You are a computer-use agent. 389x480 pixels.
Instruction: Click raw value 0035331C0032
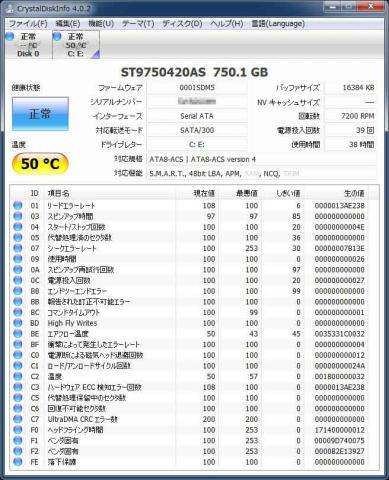click(340, 334)
